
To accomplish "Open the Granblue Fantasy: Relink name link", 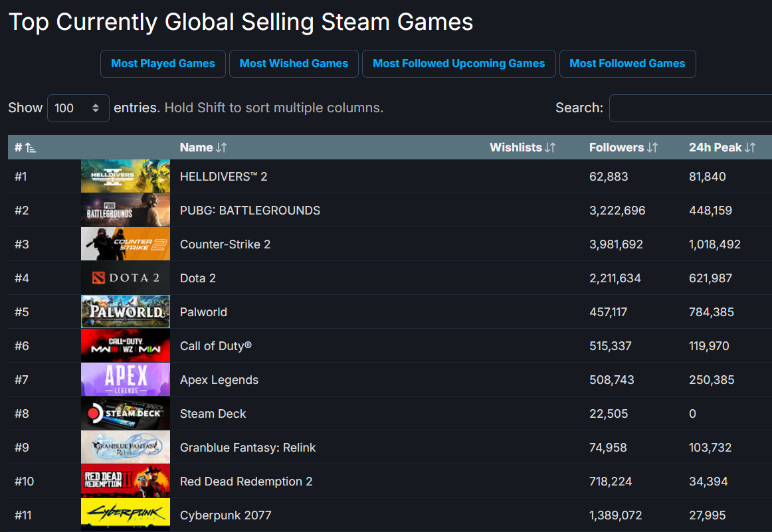I will 248,448.
